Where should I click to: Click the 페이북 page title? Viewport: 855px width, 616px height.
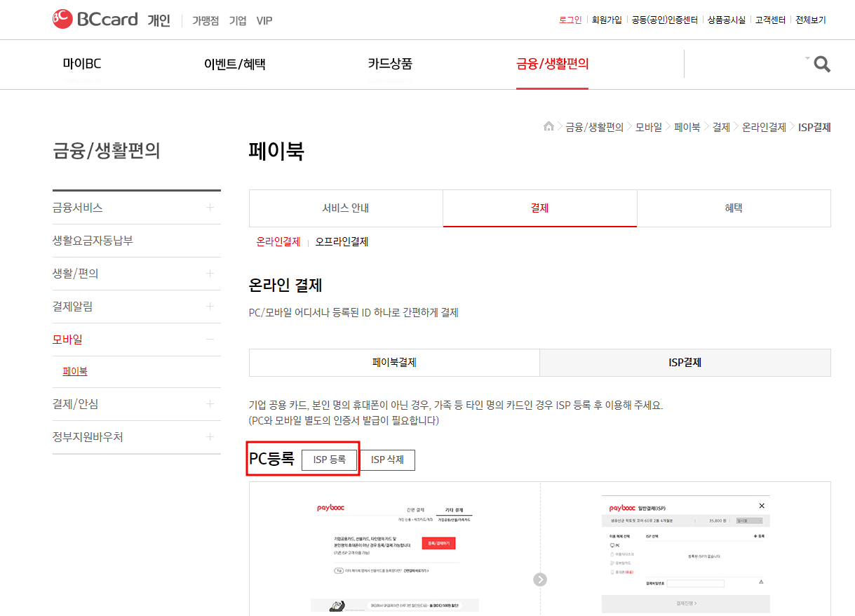[x=276, y=151]
